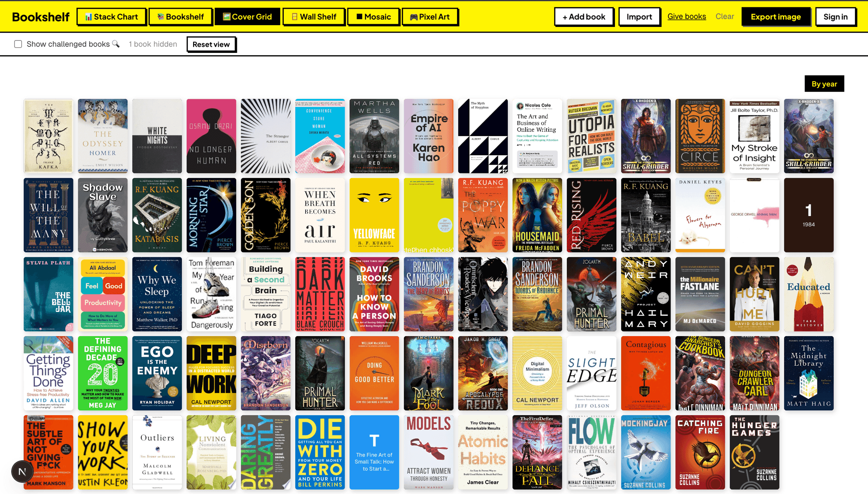The width and height of the screenshot is (868, 494).
Task: Select the Circe book cover
Action: click(x=700, y=136)
